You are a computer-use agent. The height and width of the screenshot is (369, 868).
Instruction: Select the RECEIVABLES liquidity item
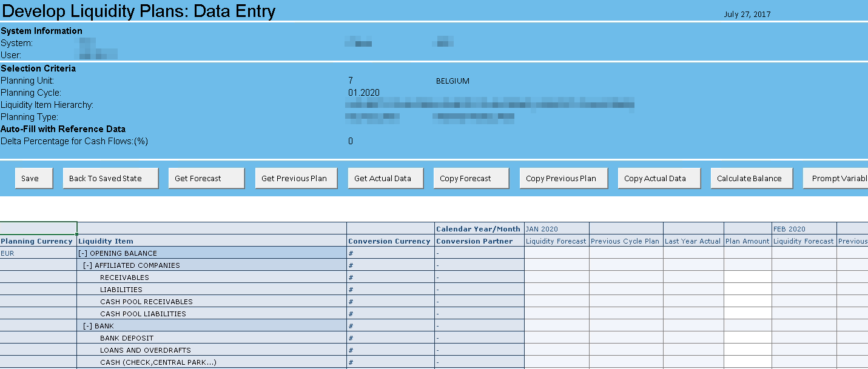(124, 278)
